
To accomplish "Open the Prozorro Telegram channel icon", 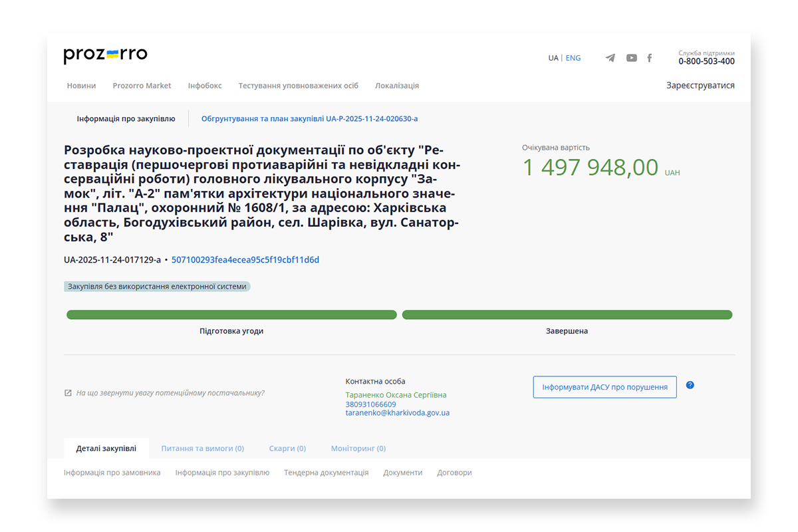I will coord(610,58).
